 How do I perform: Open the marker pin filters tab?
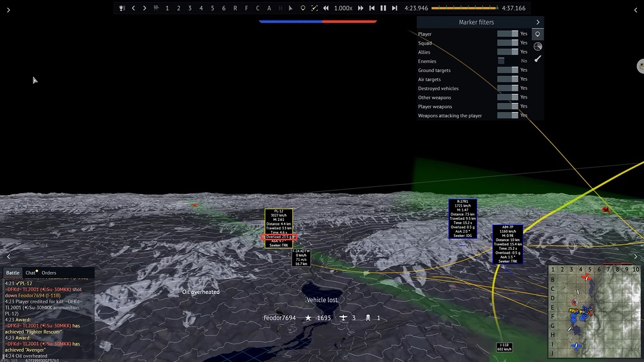tap(538, 34)
